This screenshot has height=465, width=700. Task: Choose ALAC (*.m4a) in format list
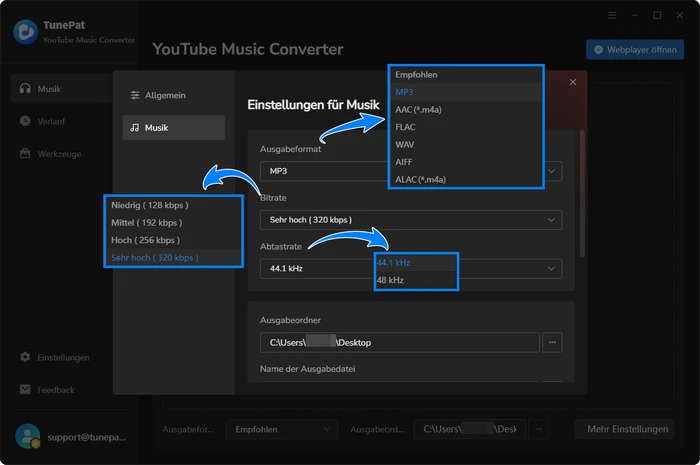(466, 179)
